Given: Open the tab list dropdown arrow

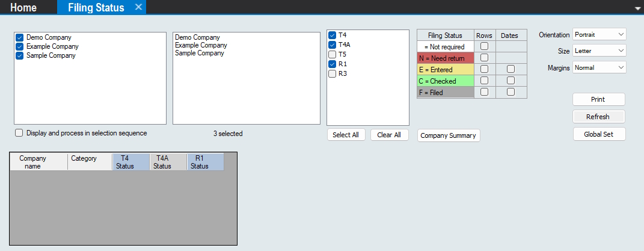Looking at the screenshot, I should 637,8.
